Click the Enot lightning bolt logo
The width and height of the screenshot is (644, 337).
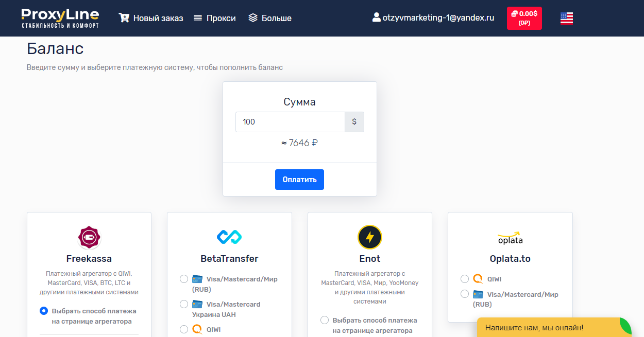(369, 237)
